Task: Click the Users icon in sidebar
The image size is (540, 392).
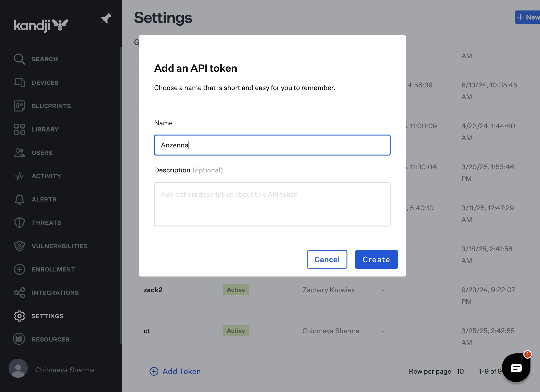Action: click(x=19, y=153)
